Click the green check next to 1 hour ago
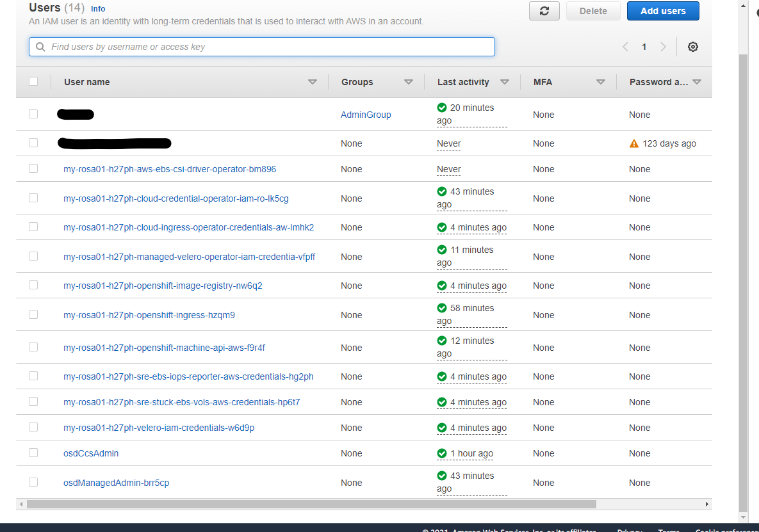Screen dimensions: 759x532 [441, 453]
